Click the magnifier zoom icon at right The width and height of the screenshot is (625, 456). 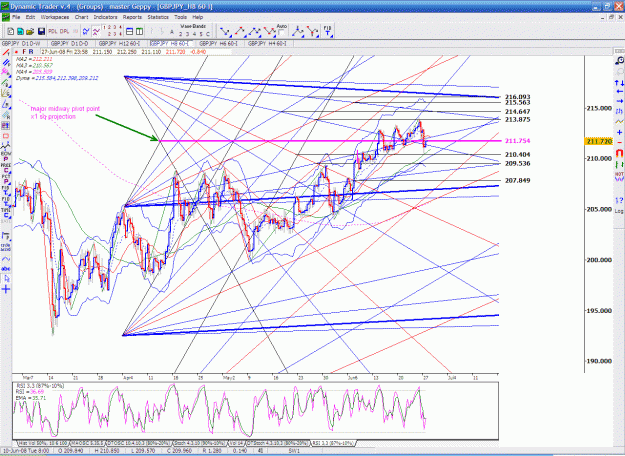point(619,61)
